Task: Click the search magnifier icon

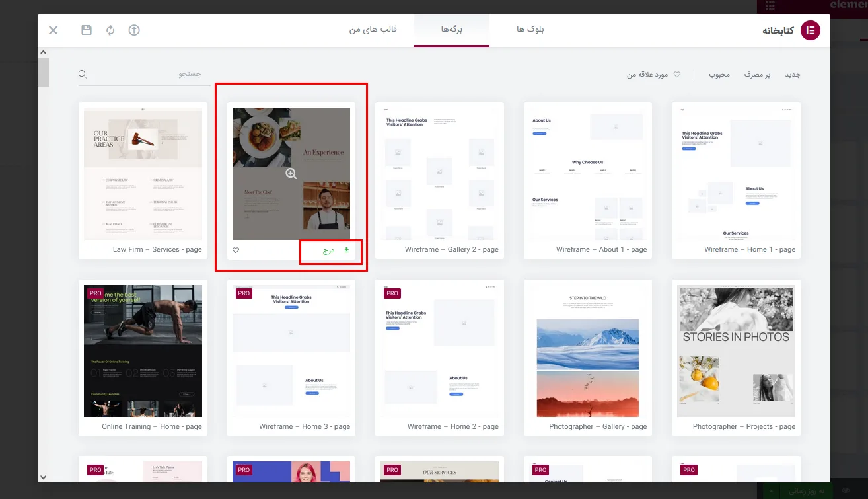Action: click(x=83, y=74)
